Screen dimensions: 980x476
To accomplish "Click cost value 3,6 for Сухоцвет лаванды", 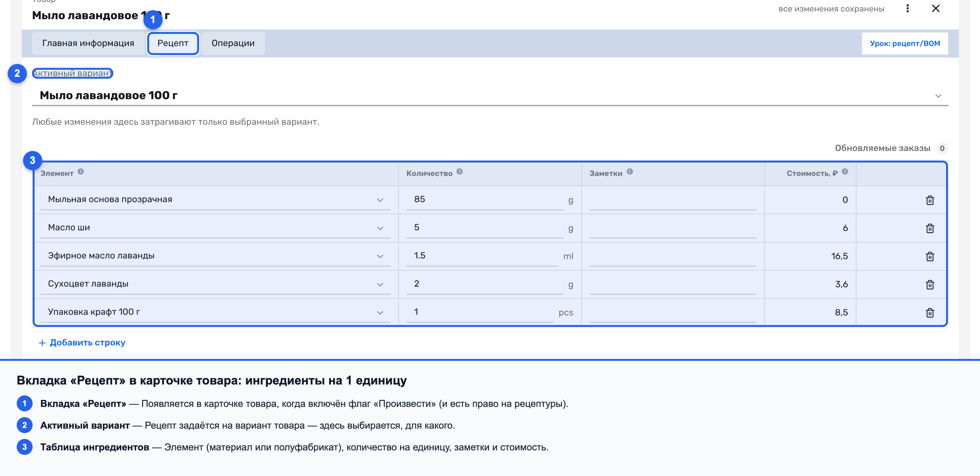I will click(841, 284).
